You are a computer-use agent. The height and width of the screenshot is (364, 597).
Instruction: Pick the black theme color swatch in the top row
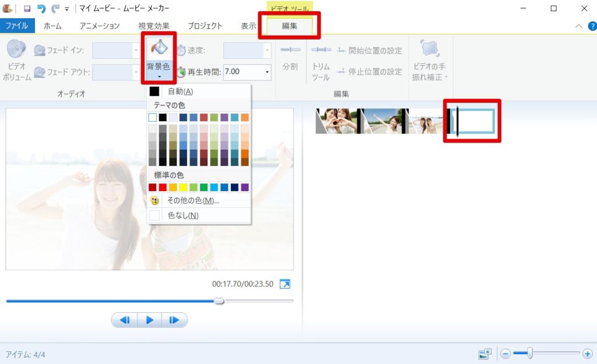point(163,117)
